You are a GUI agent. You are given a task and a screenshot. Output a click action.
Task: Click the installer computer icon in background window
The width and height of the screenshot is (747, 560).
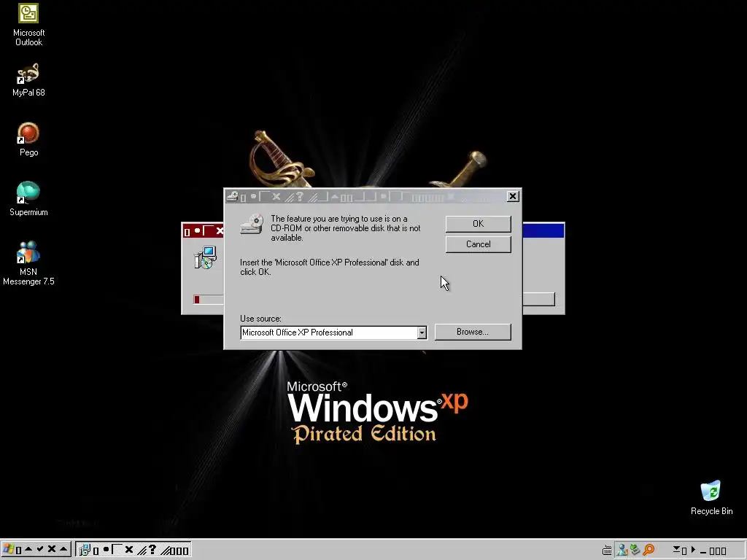(x=205, y=257)
